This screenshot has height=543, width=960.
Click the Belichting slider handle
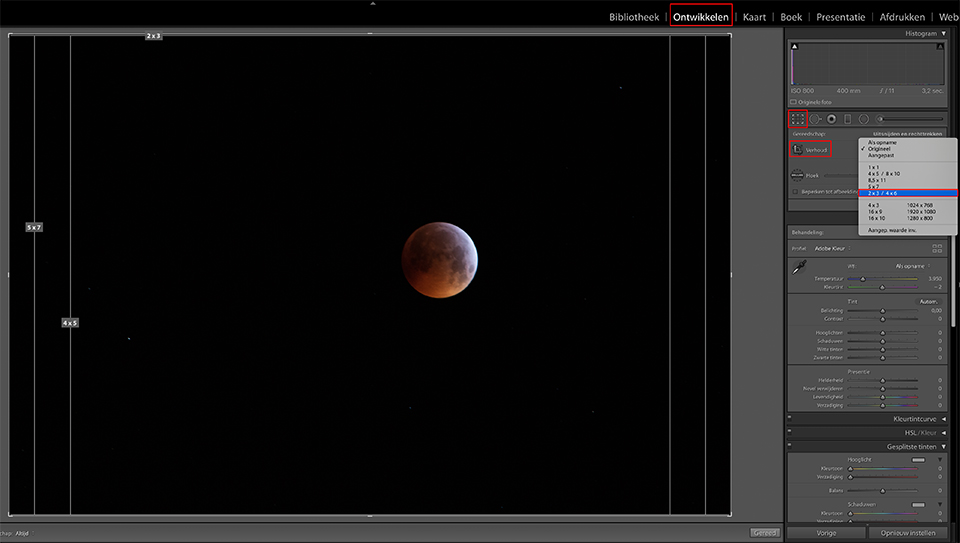coord(882,311)
